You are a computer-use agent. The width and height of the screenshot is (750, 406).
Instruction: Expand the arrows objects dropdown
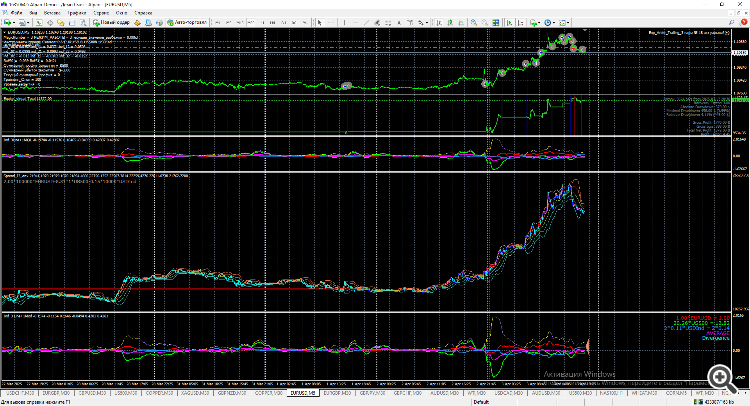point(427,22)
